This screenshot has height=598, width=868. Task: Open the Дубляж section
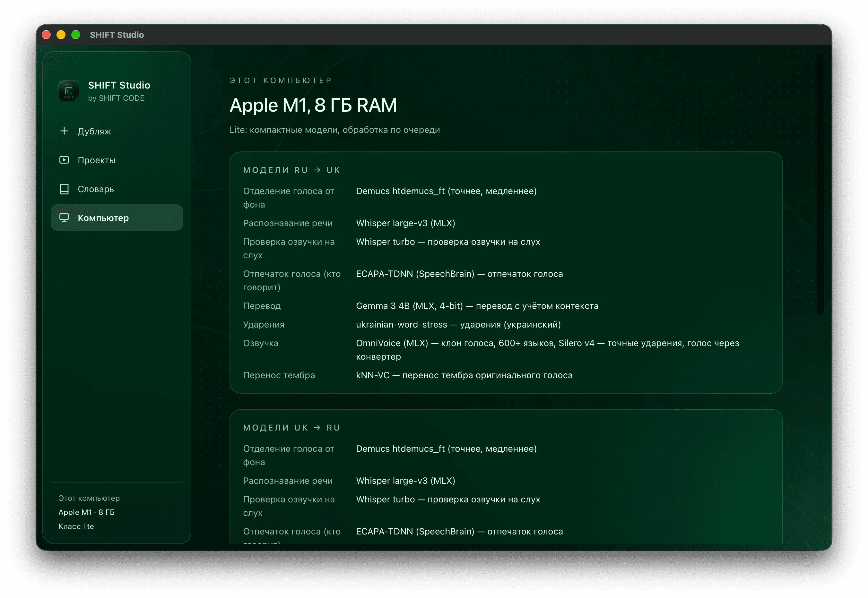(117, 131)
